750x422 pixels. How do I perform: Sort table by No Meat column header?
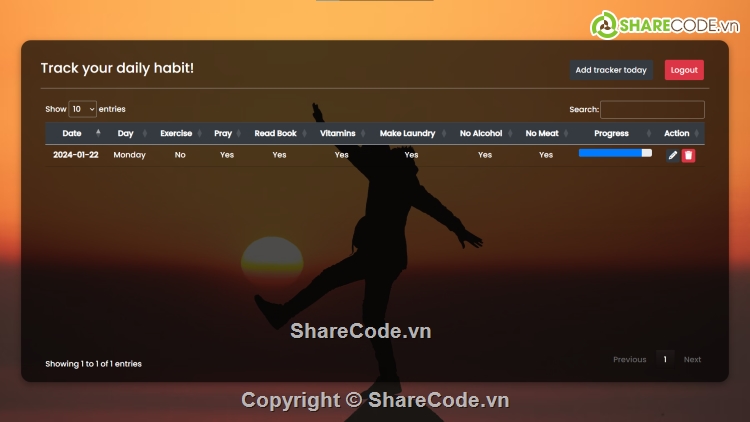tap(545, 133)
